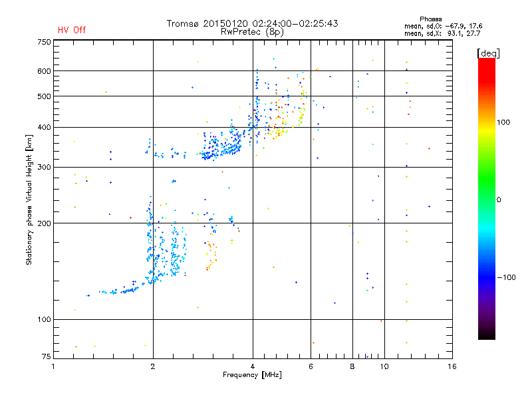
Task: Click the 6 tick label on frequency axis
Action: point(311,367)
